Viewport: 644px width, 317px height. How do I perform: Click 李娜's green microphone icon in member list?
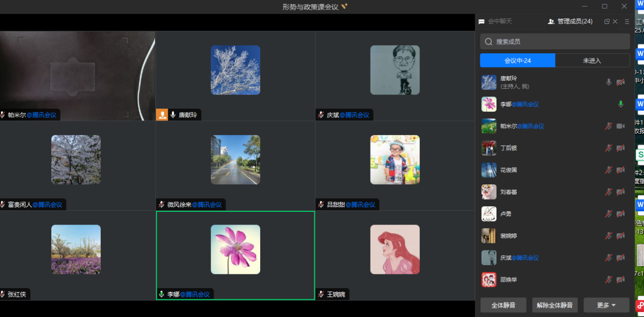[621, 104]
